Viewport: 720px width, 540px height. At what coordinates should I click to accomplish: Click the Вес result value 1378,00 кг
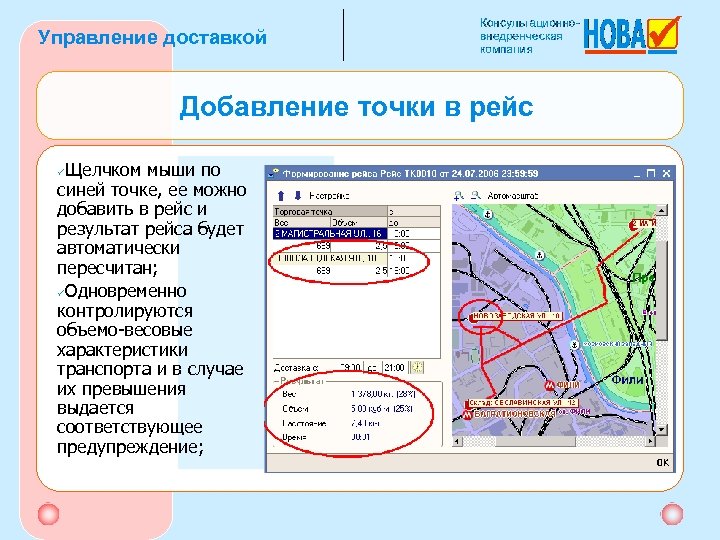coord(383,394)
